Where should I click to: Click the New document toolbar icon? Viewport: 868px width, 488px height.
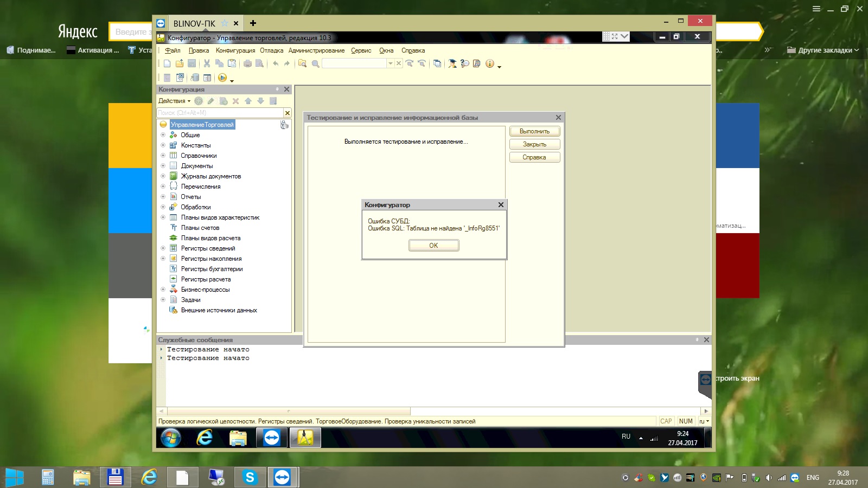[167, 63]
